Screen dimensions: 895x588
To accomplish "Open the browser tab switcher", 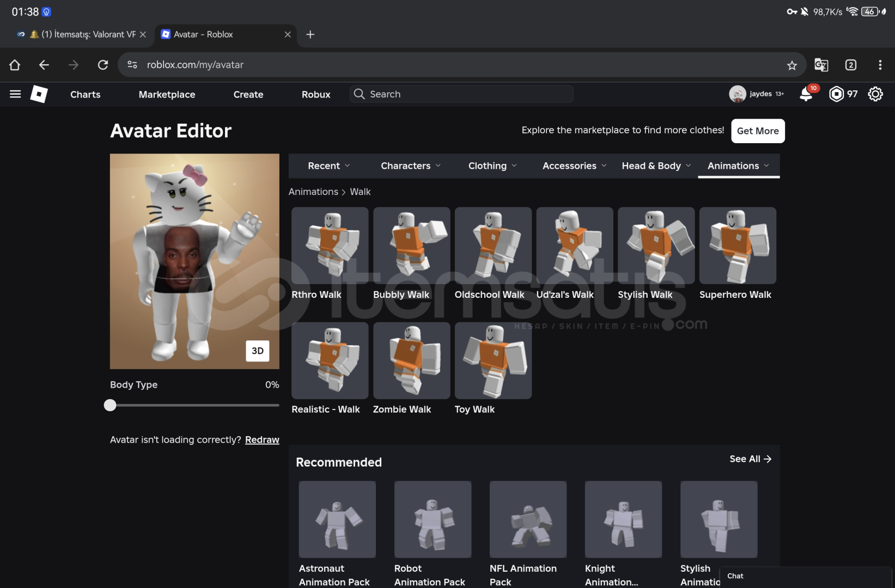I will 850,65.
